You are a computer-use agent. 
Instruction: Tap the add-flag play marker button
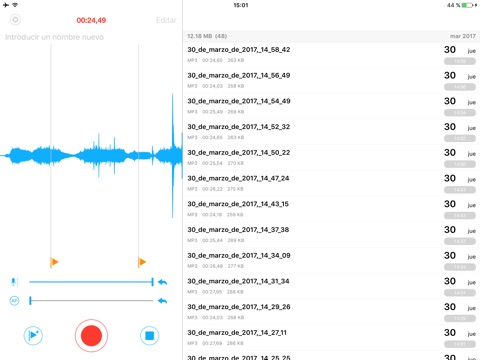[33, 335]
